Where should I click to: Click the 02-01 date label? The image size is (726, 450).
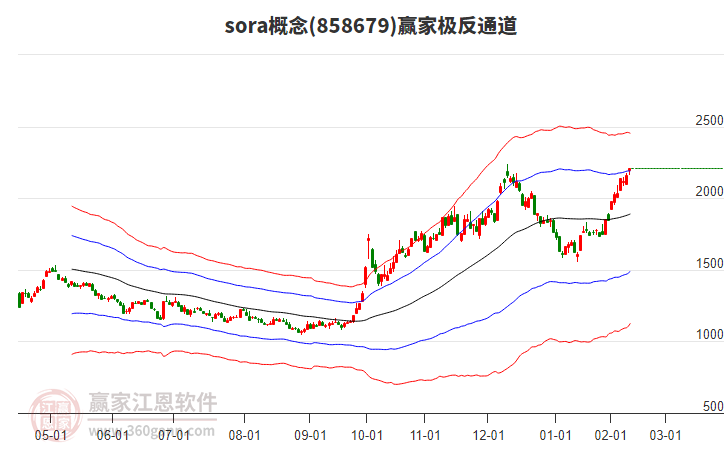point(610,435)
